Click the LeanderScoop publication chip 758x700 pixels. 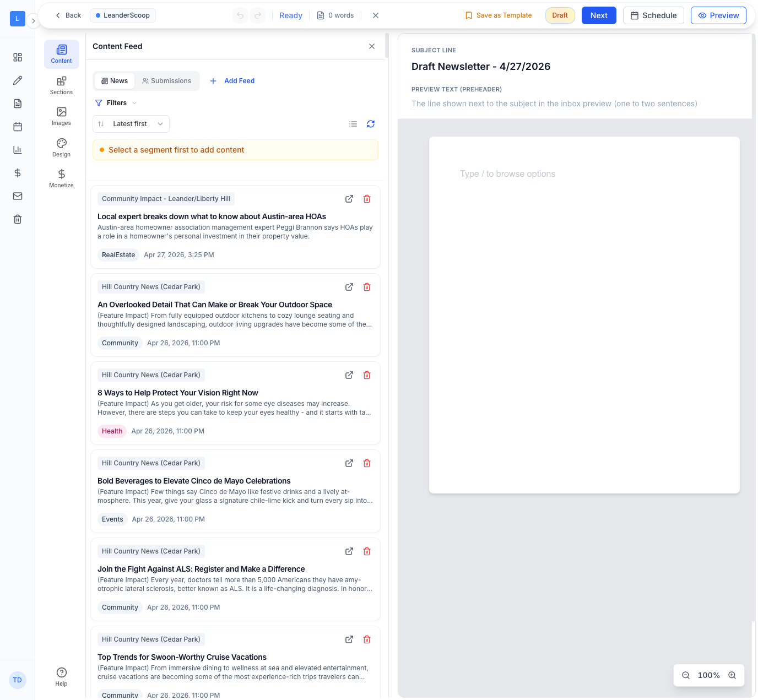click(x=123, y=15)
